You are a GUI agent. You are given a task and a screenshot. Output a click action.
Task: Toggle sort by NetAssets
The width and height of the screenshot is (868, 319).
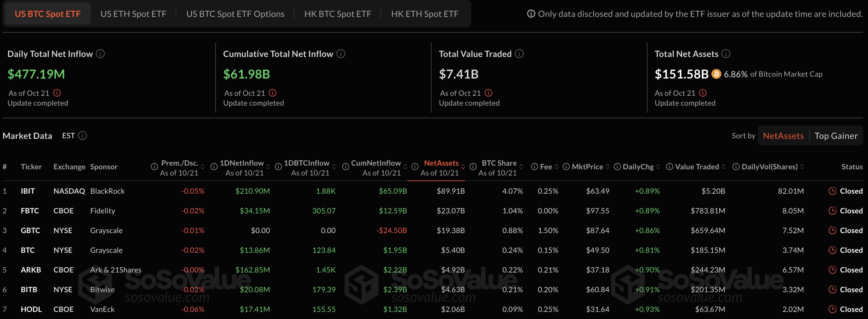pyautogui.click(x=783, y=136)
